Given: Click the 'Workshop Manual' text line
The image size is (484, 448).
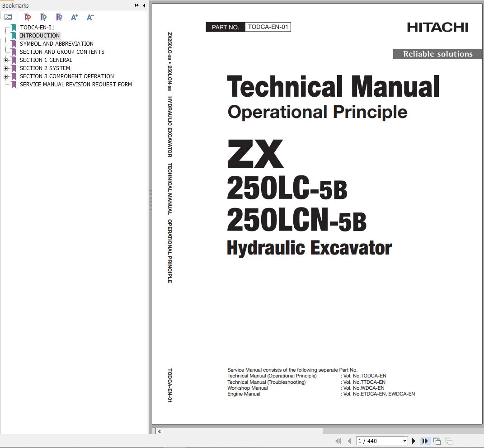Looking at the screenshot, I should pyautogui.click(x=248, y=388).
